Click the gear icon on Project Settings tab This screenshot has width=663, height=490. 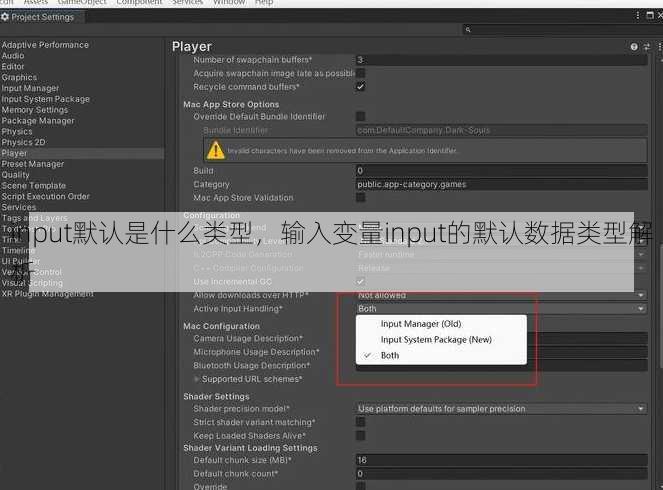[5, 17]
